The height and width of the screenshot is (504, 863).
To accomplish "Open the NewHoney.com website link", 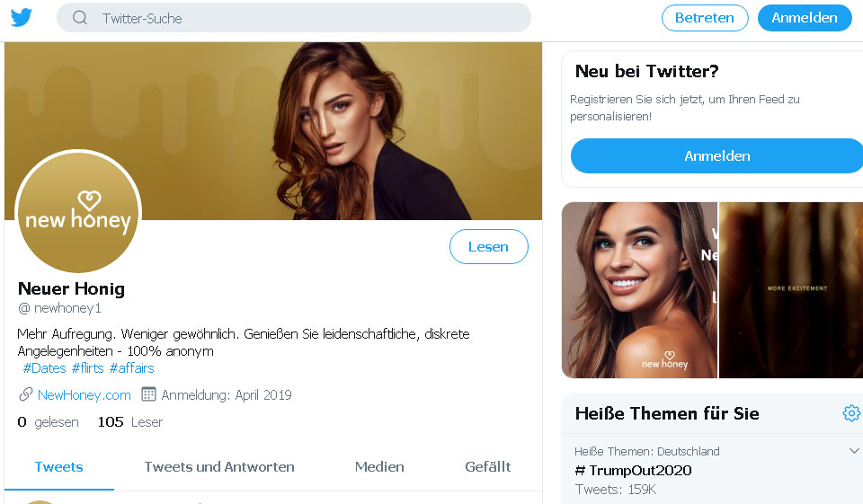I will [x=85, y=394].
